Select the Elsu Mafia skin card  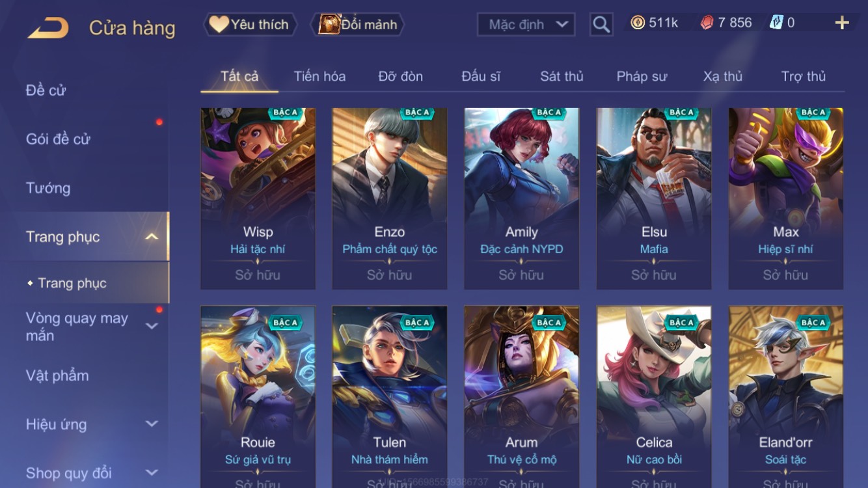[654, 198]
